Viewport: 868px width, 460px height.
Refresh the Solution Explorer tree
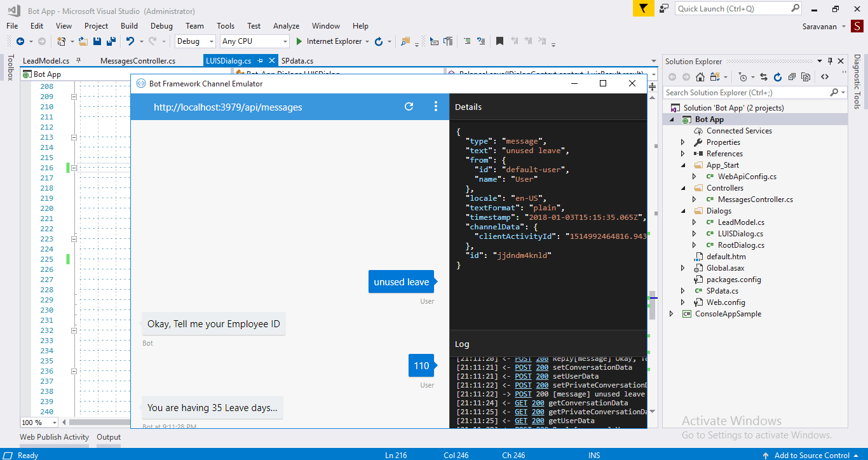pyautogui.click(x=778, y=77)
